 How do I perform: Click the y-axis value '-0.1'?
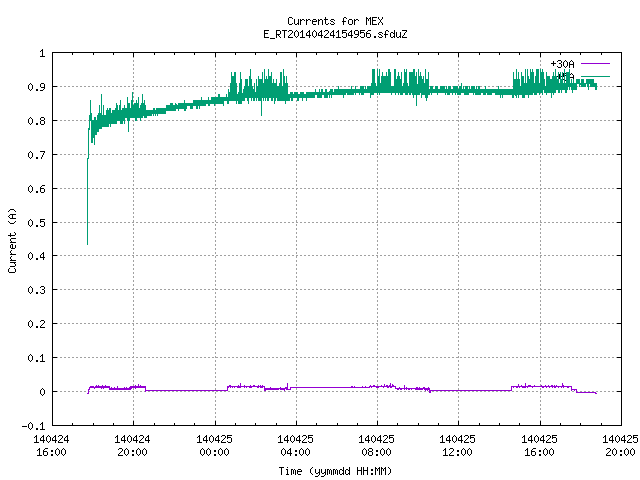[33, 426]
